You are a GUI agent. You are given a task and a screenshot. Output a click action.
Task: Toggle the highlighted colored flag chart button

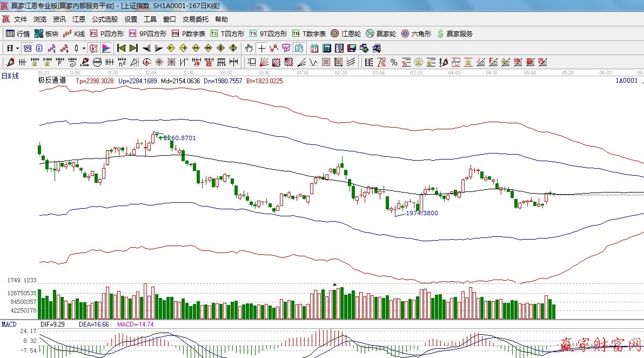106,48
